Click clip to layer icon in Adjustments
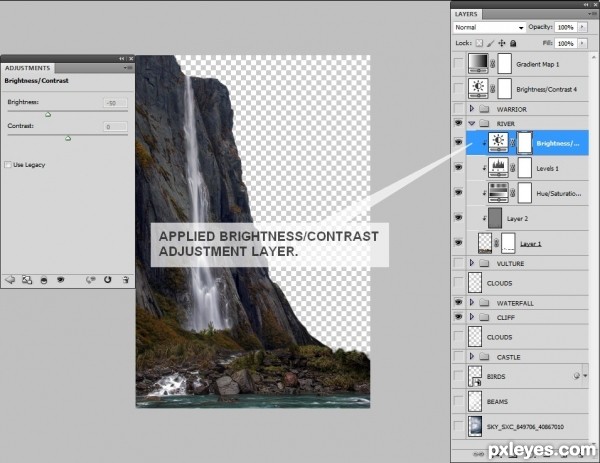600x463 pixels. coord(44,280)
